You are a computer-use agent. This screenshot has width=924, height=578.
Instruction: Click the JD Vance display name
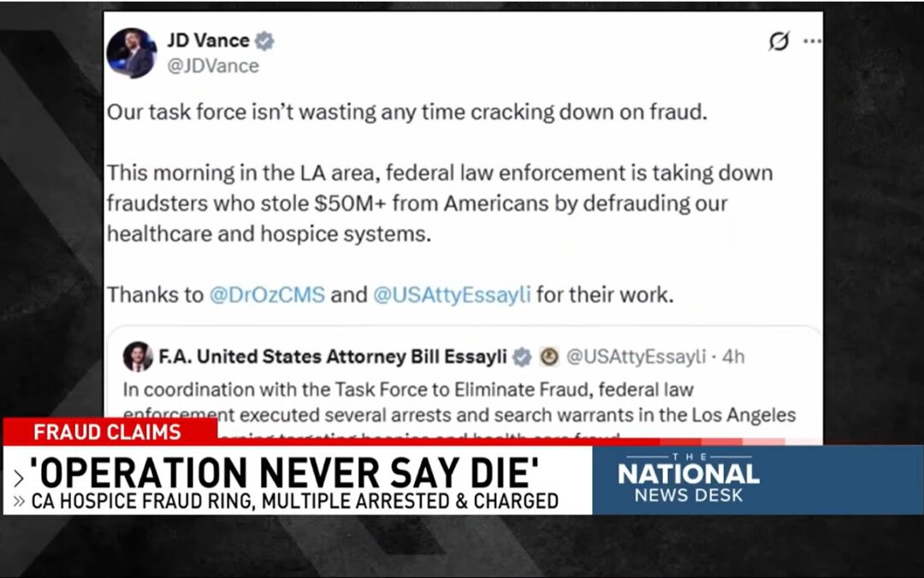pos(210,39)
